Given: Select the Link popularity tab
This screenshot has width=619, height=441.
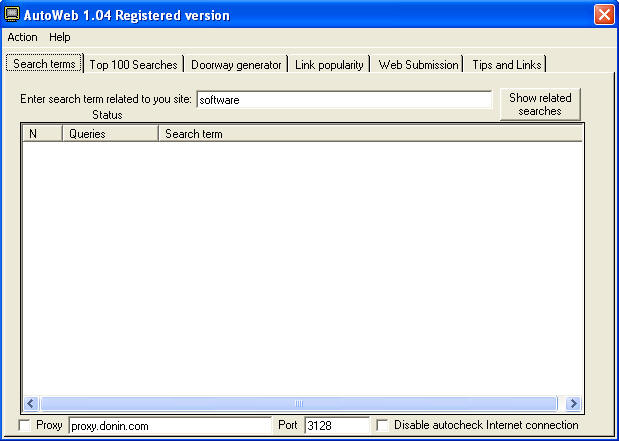Looking at the screenshot, I should 329,65.
